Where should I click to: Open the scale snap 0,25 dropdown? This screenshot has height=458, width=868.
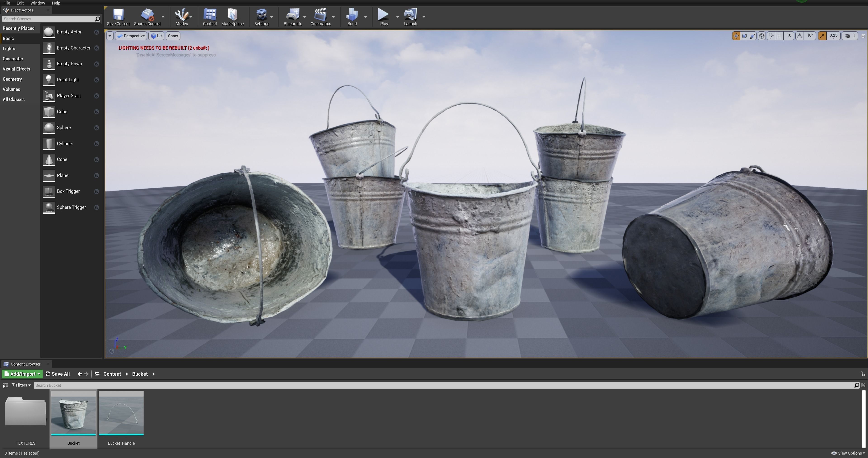(833, 36)
